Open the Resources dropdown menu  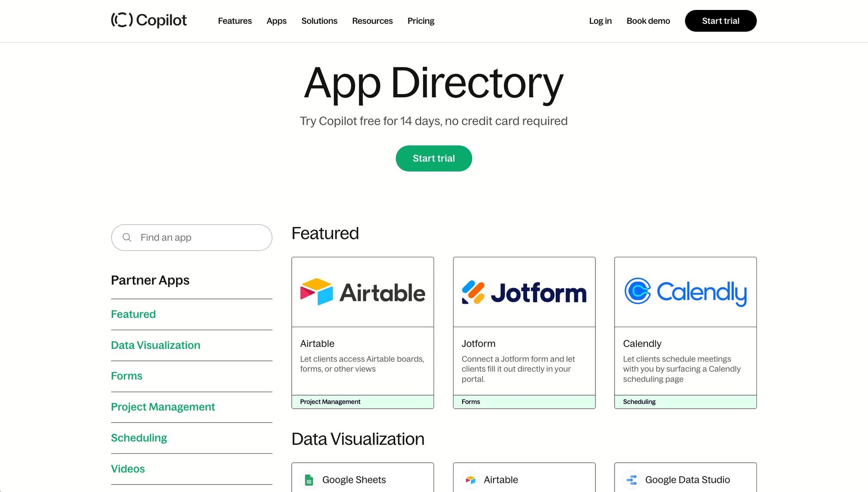pos(372,21)
